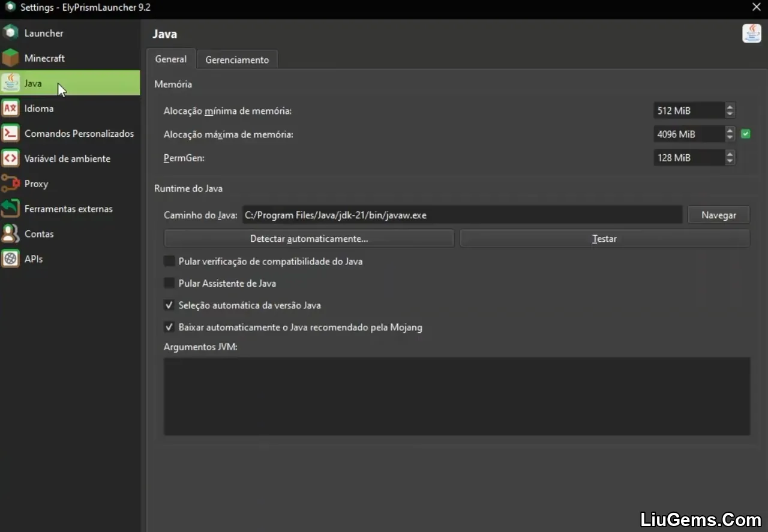Select the Variável de ambiente label
Screen dimensions: 768x532
pyautogui.click(x=67, y=159)
